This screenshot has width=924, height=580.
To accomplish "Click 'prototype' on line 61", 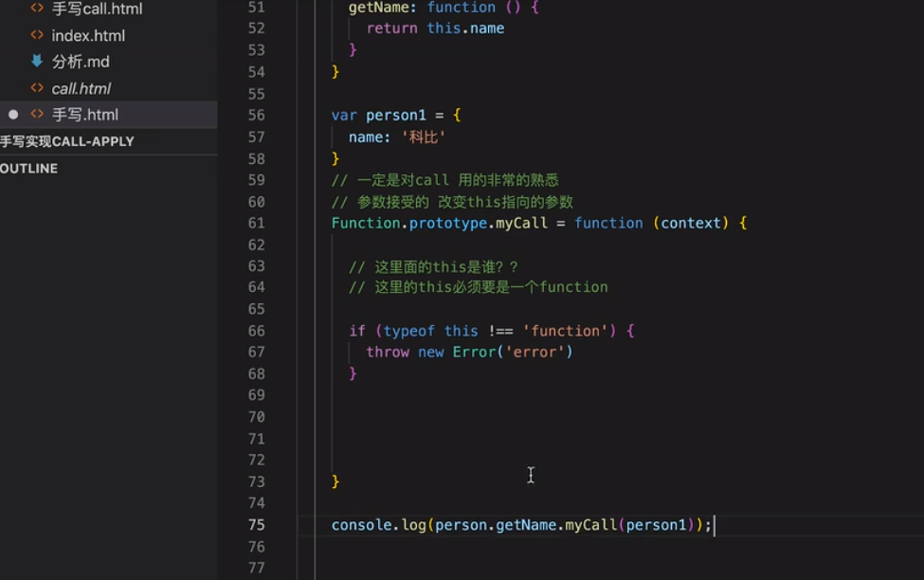I will click(448, 224).
